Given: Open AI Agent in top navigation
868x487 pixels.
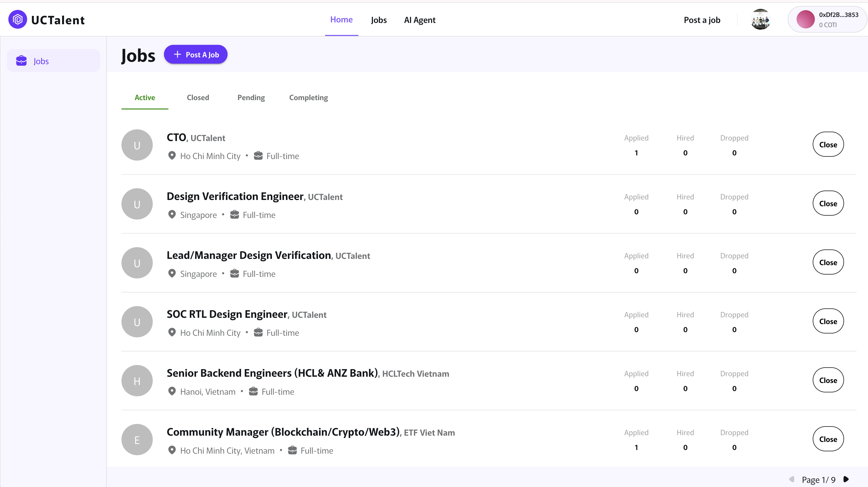Looking at the screenshot, I should [x=419, y=20].
